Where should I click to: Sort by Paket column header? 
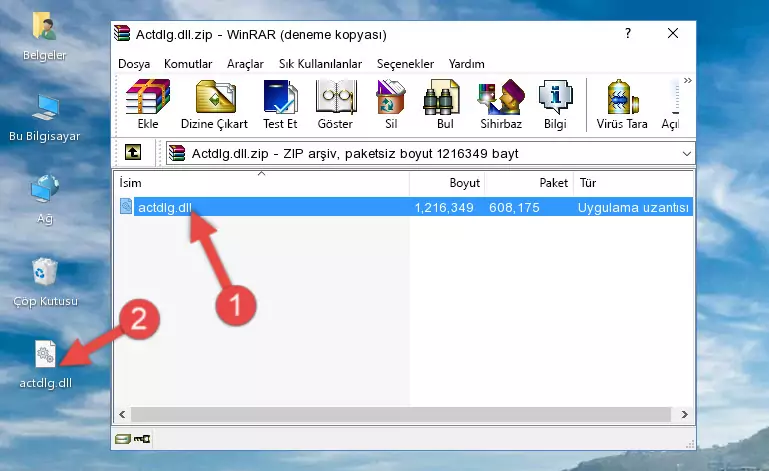[x=529, y=183]
